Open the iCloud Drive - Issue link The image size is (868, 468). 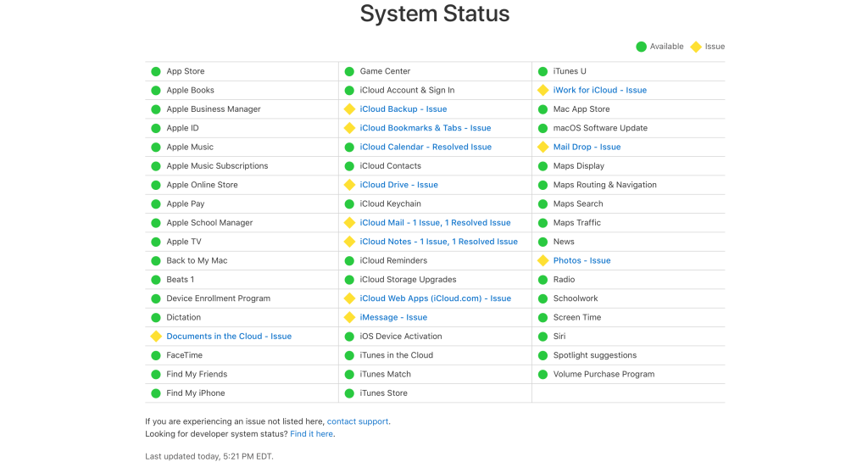398,185
